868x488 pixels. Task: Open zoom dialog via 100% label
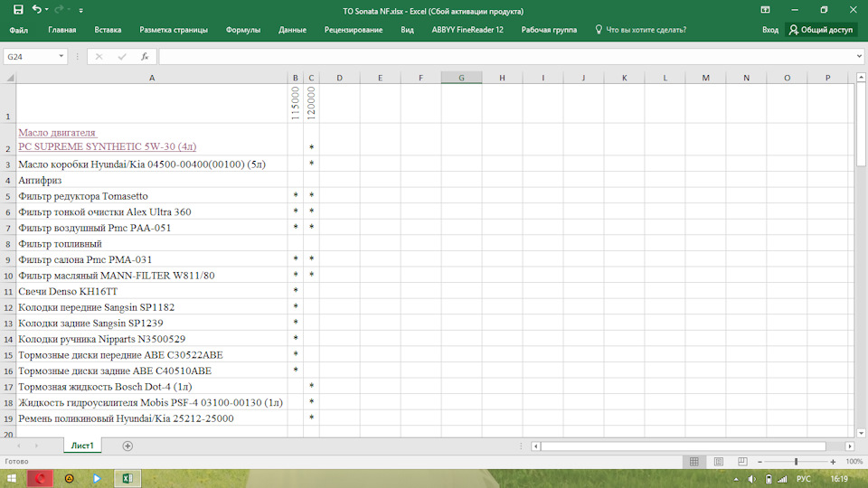point(854,462)
